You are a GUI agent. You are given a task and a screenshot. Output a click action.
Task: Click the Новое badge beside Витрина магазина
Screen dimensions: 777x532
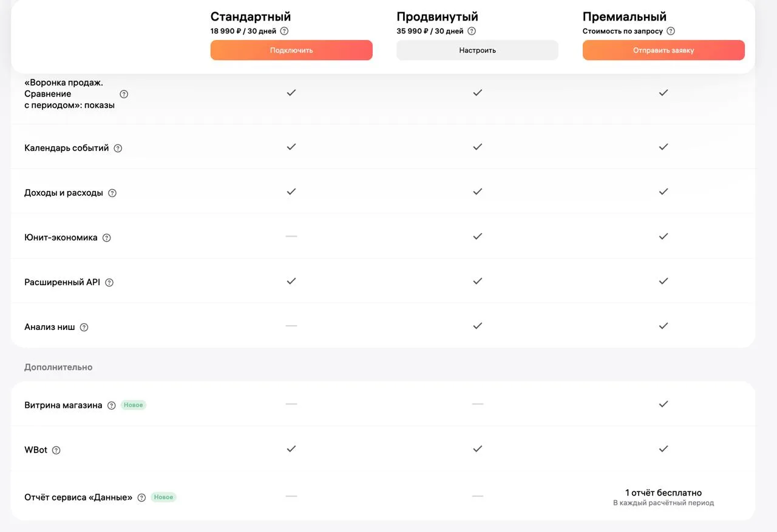(x=134, y=405)
